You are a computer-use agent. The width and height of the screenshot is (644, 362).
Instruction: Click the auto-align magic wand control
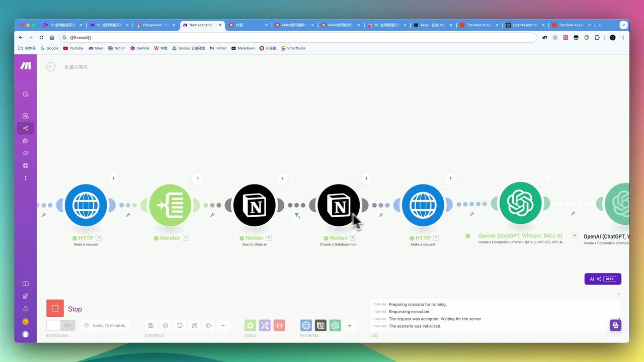click(194, 325)
